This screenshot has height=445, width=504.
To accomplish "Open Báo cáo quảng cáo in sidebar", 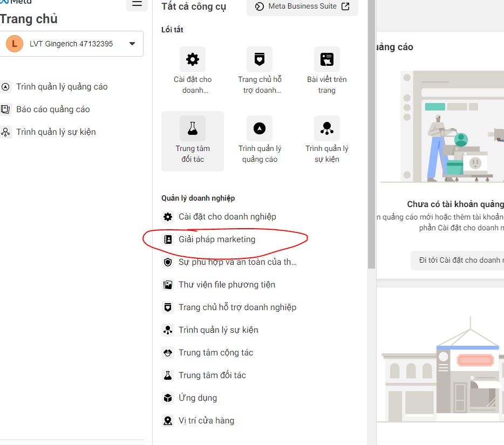I will (x=53, y=109).
